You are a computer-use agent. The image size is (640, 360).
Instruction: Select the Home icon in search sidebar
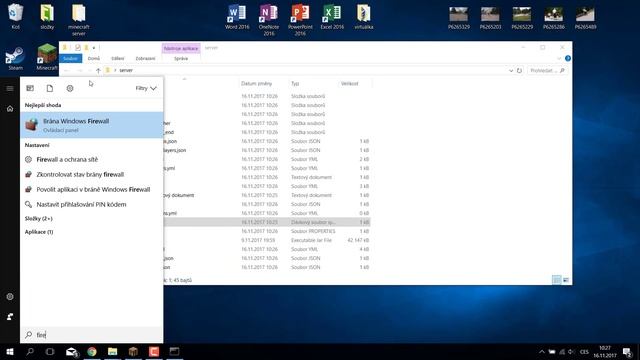click(10, 109)
